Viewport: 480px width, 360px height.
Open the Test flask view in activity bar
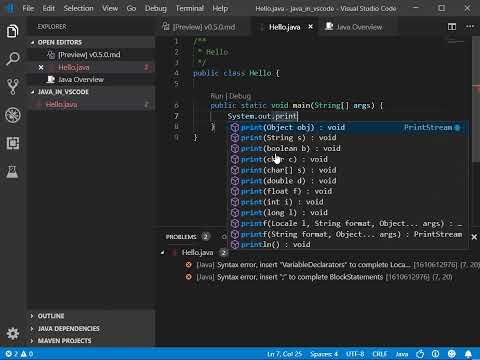[13, 172]
